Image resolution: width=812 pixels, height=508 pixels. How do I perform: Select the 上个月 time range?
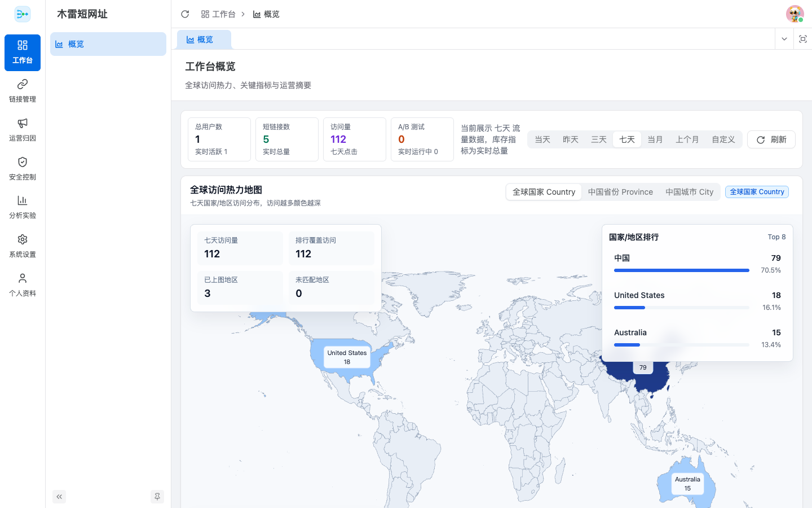[x=687, y=139]
